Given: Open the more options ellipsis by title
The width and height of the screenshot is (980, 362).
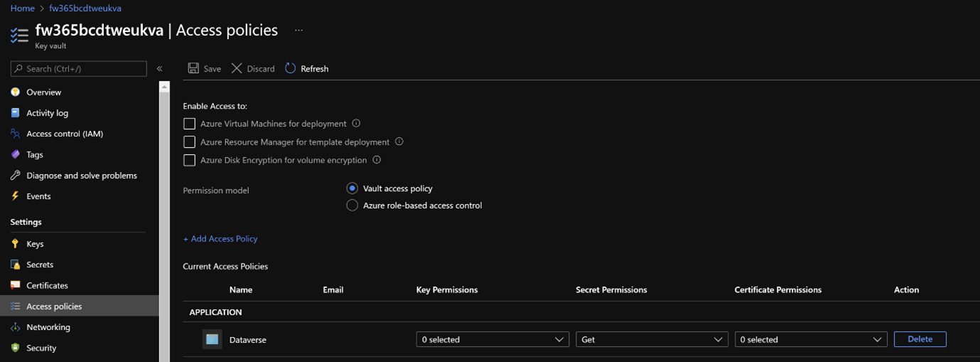Looking at the screenshot, I should coord(298,31).
